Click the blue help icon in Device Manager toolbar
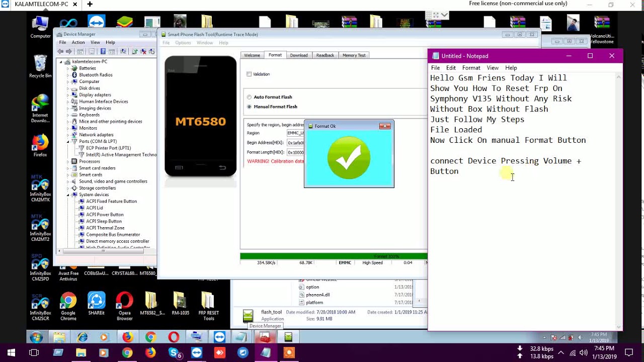 103,51
